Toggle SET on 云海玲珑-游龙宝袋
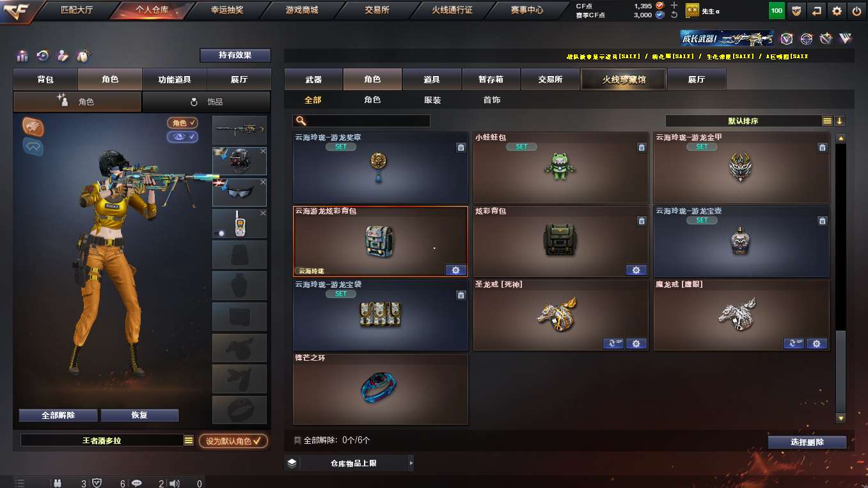Screen dimensions: 868x488 pyautogui.click(x=341, y=294)
